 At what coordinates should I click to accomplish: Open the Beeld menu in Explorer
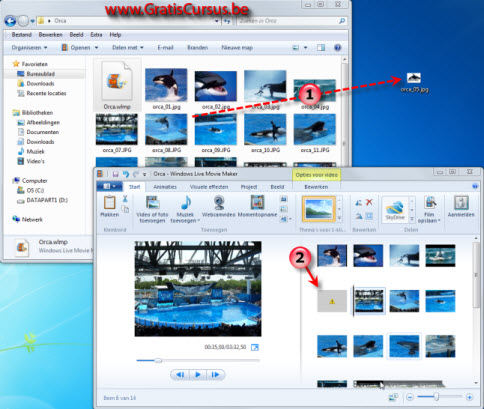[76, 35]
